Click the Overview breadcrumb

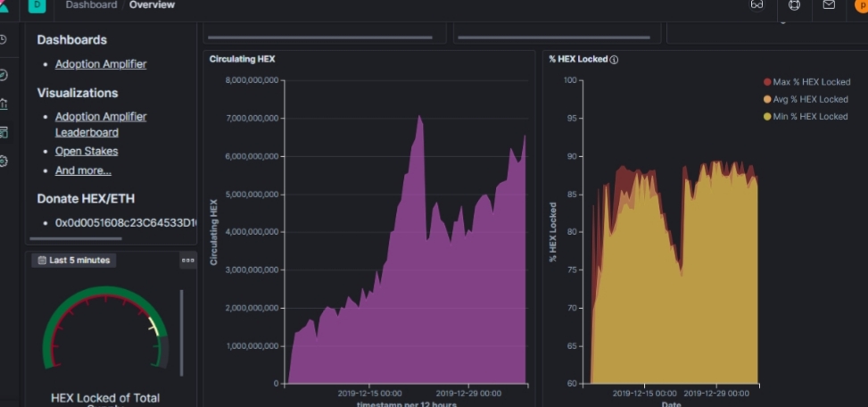(x=152, y=5)
